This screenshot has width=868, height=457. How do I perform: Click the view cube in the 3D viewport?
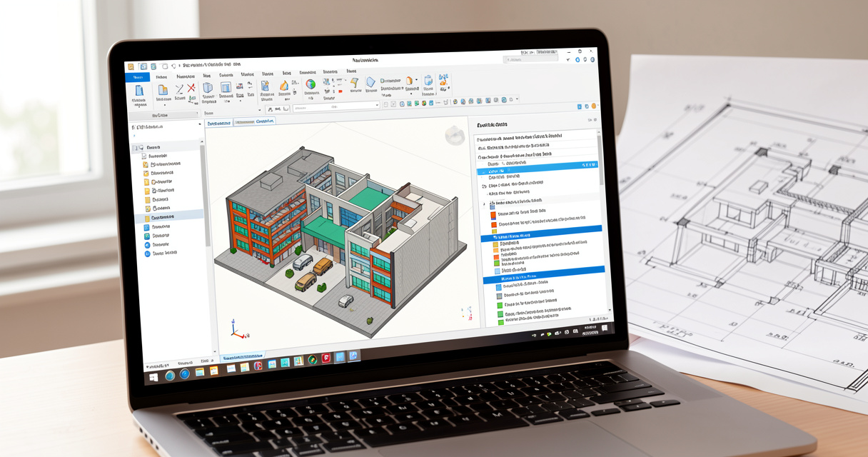tap(455, 136)
